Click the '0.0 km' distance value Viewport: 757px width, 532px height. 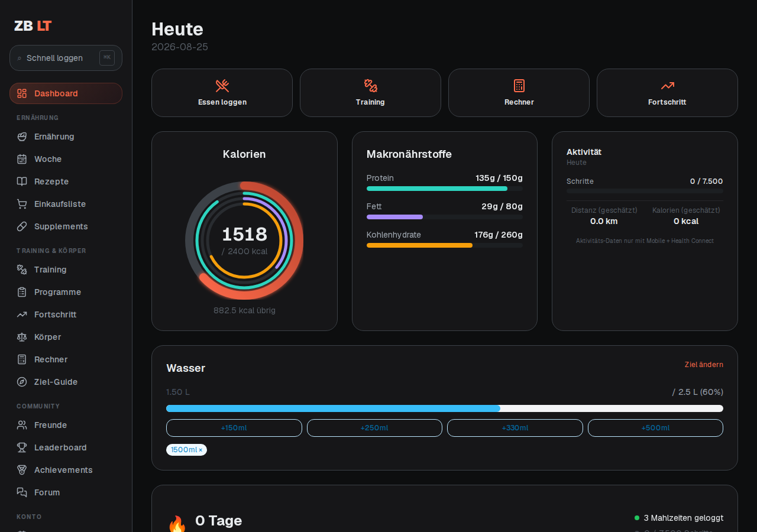coord(604,221)
